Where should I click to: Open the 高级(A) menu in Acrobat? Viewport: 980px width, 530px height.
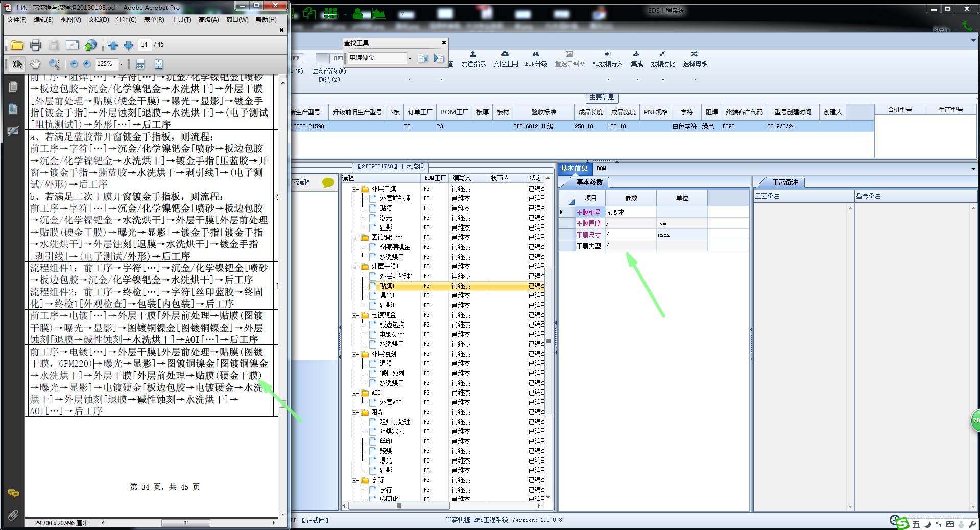(x=208, y=20)
